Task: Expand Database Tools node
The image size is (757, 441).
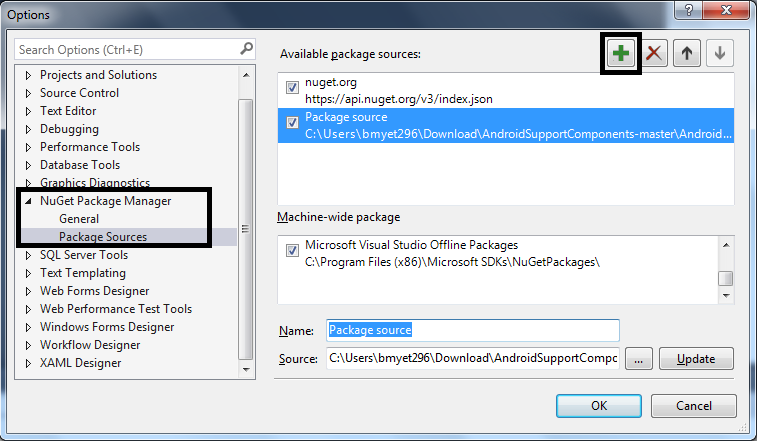Action: coord(28,165)
